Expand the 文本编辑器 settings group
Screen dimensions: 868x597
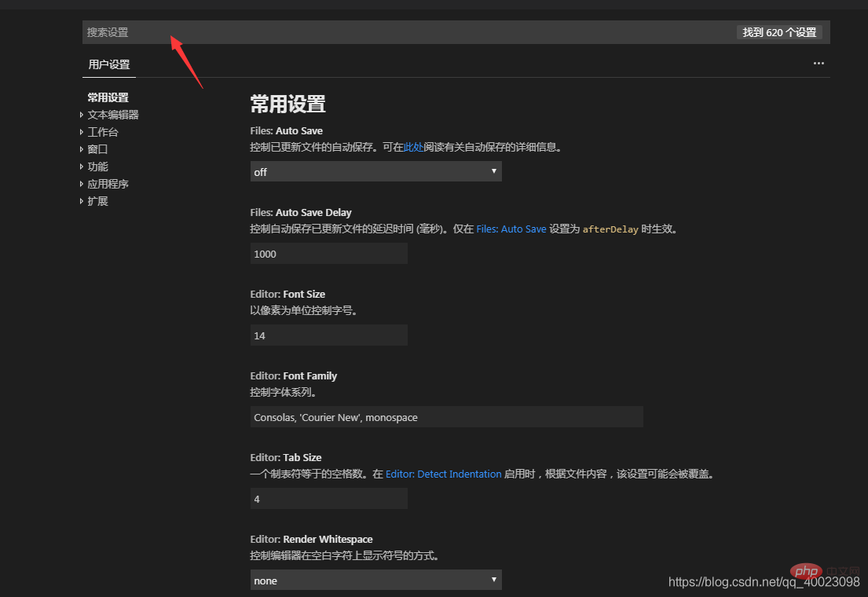click(112, 114)
